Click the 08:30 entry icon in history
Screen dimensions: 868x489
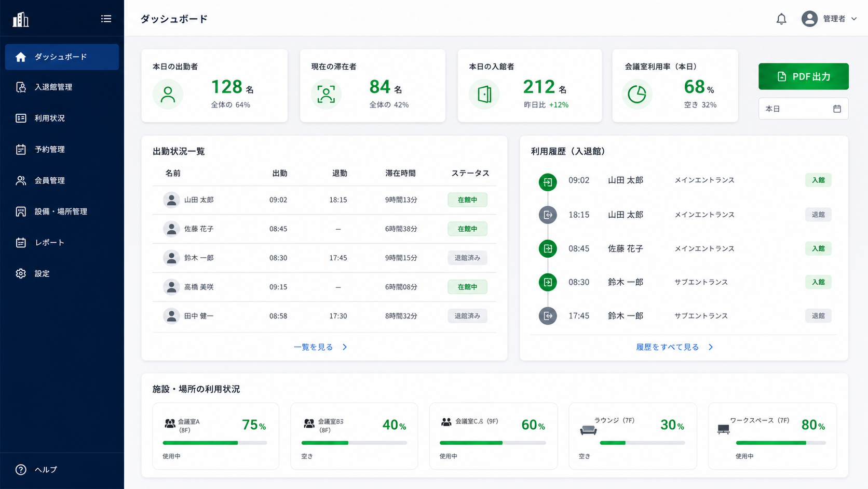pyautogui.click(x=548, y=282)
